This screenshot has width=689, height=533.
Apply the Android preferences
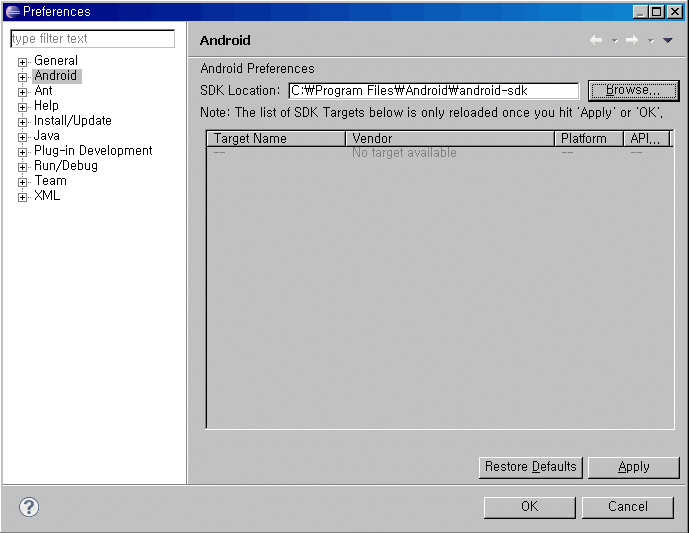click(x=634, y=467)
